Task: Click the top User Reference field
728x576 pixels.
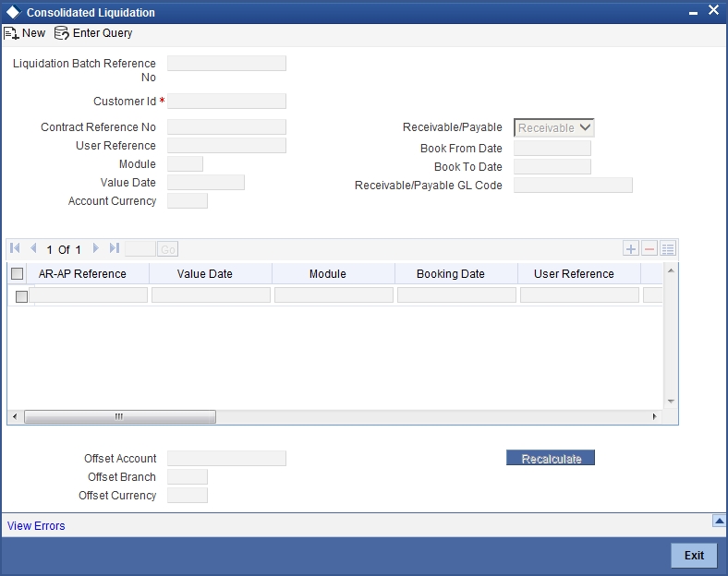Action: 226,146
